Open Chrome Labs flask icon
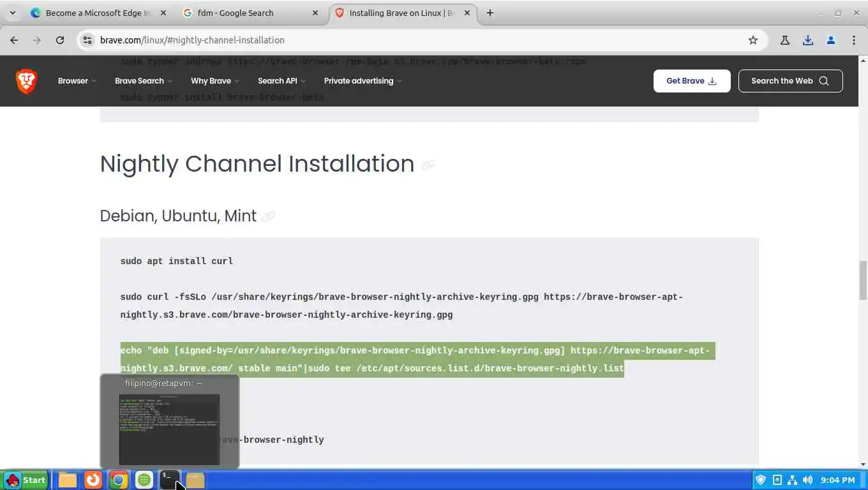 (785, 40)
